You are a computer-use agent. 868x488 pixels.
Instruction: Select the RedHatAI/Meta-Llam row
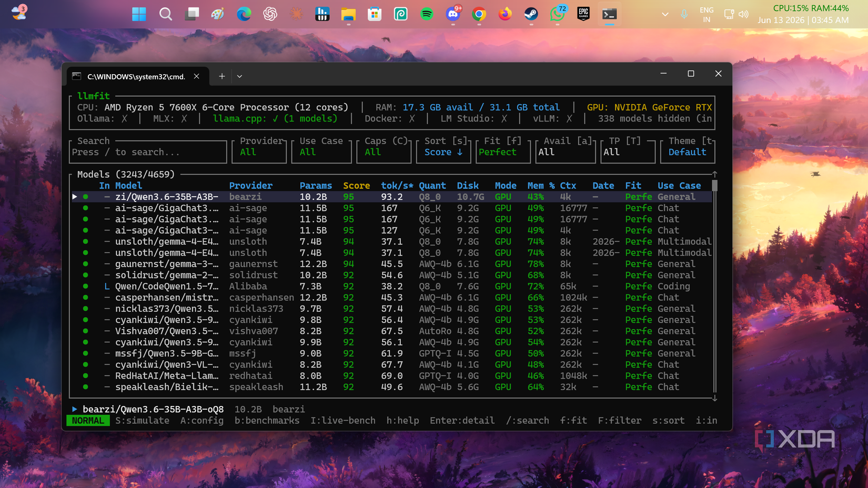coord(392,376)
